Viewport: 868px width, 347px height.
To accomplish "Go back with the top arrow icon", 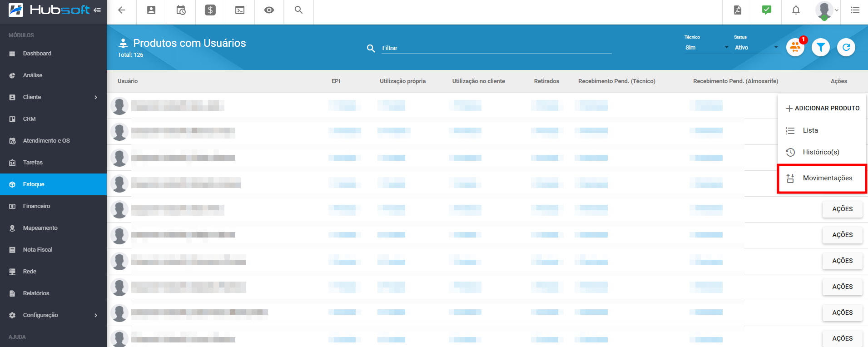I will 122,10.
